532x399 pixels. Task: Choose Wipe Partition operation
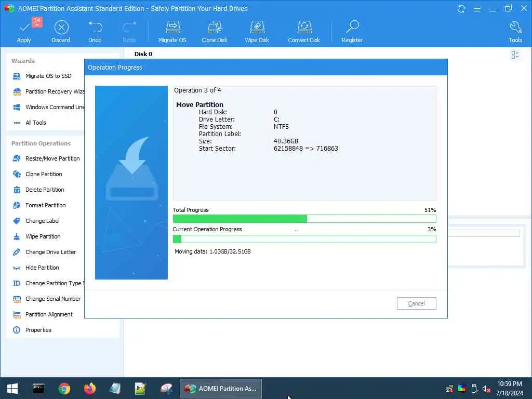37,236
